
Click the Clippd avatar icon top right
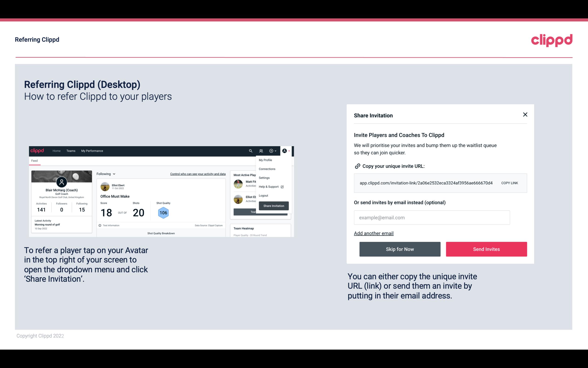coord(284,151)
